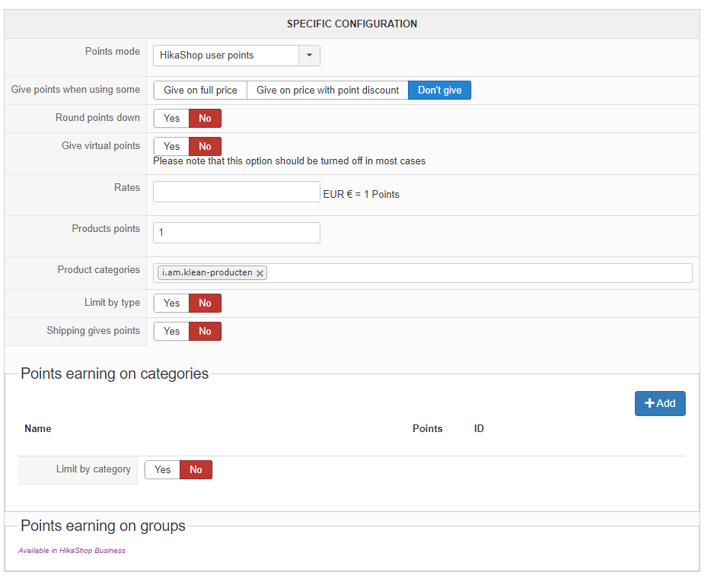Screen dimensions: 717x588
Task: Set Give virtual points to No
Action: [x=205, y=147]
